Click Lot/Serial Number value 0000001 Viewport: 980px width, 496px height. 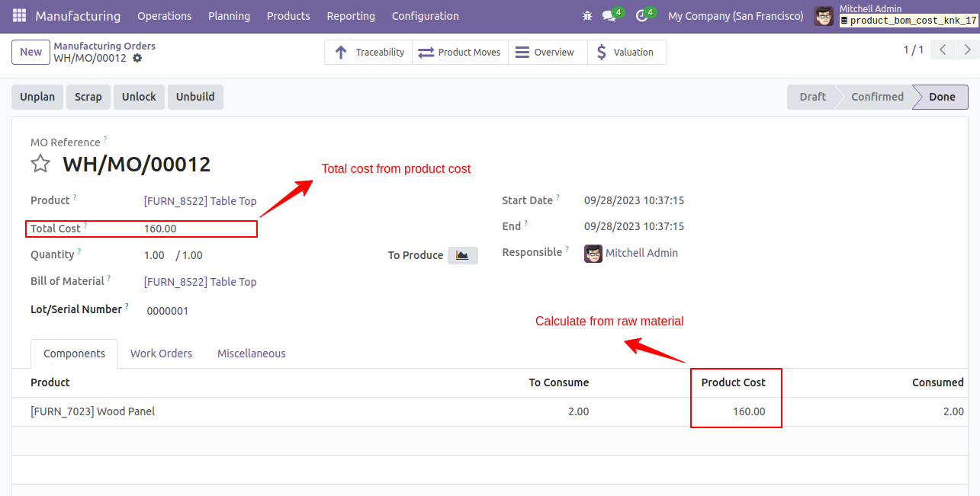coord(168,311)
